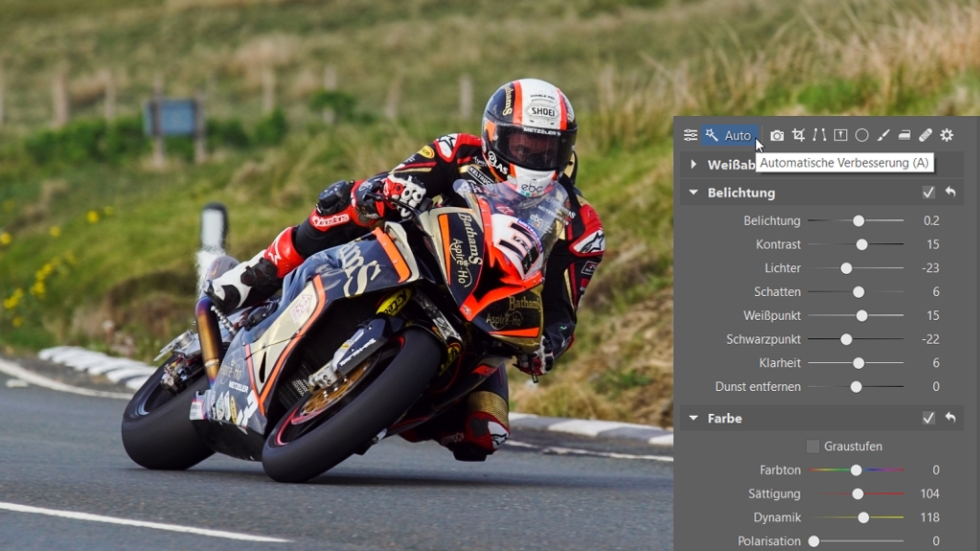Click the Sättigung value 104
Image resolution: width=980 pixels, height=551 pixels.
(930, 494)
